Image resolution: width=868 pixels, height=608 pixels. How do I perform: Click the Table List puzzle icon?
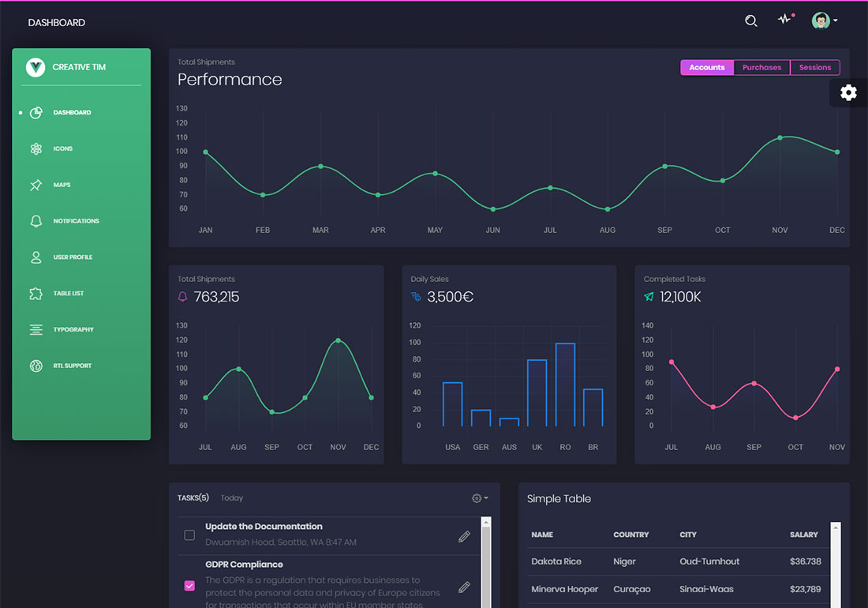click(36, 294)
